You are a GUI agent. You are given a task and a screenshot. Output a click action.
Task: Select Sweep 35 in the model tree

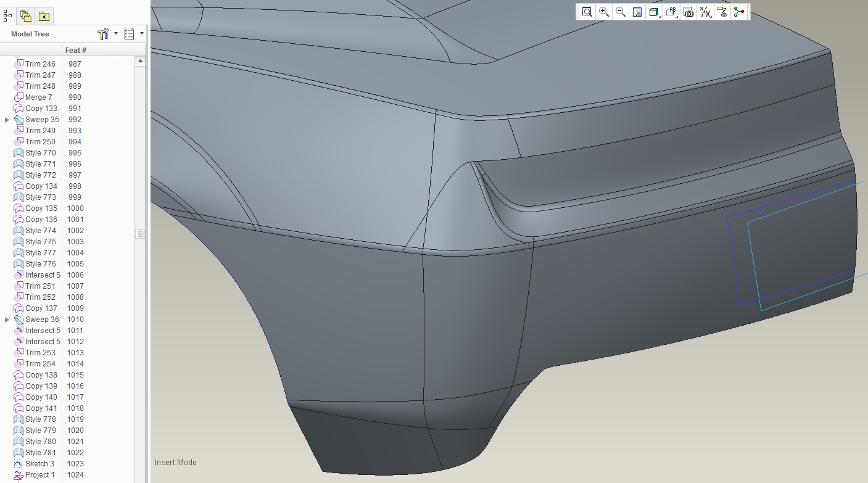(42, 120)
